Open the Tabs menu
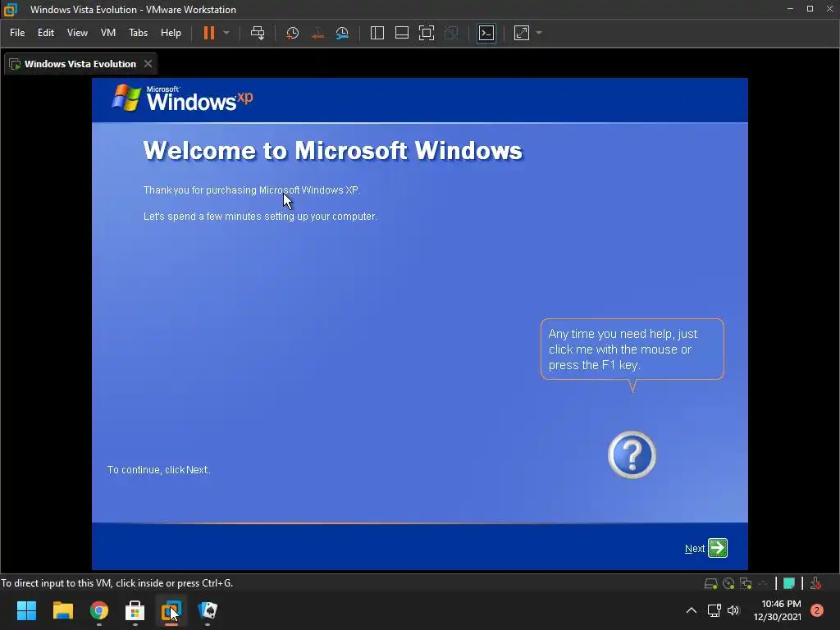The width and height of the screenshot is (840, 630). pyautogui.click(x=138, y=33)
